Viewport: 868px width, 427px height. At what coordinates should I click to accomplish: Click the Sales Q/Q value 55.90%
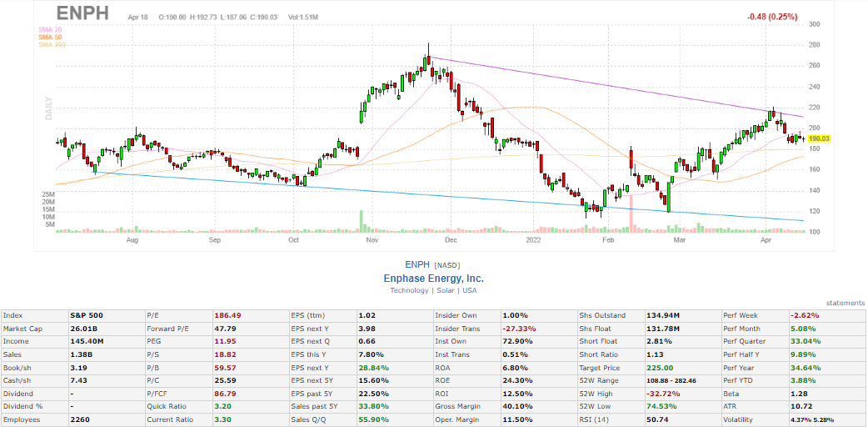click(374, 419)
